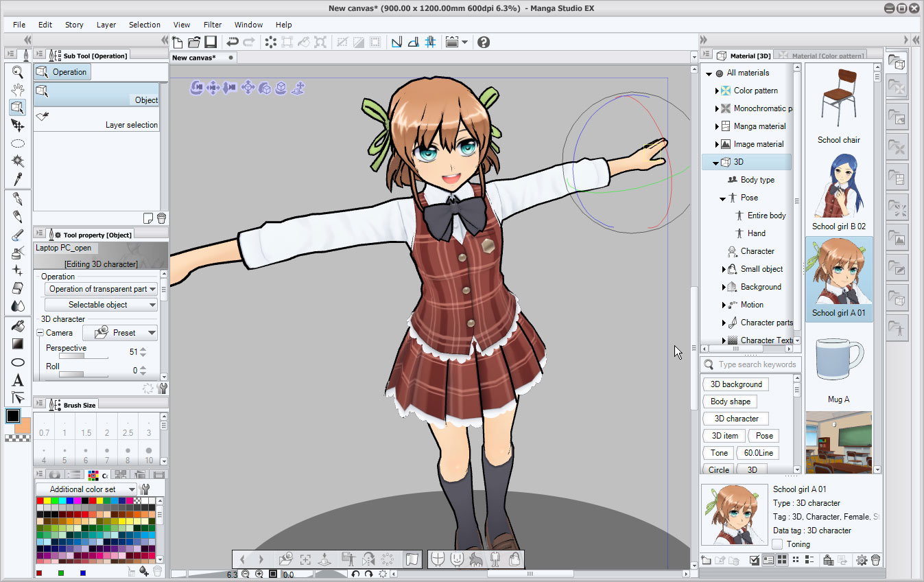Click the trash icon in Sub Tool panel
The width and height of the screenshot is (924, 582).
click(161, 218)
